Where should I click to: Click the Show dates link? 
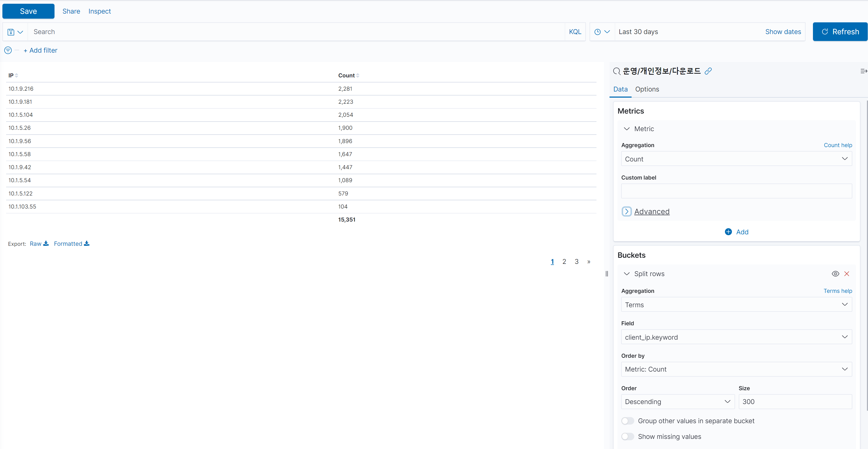click(x=783, y=32)
